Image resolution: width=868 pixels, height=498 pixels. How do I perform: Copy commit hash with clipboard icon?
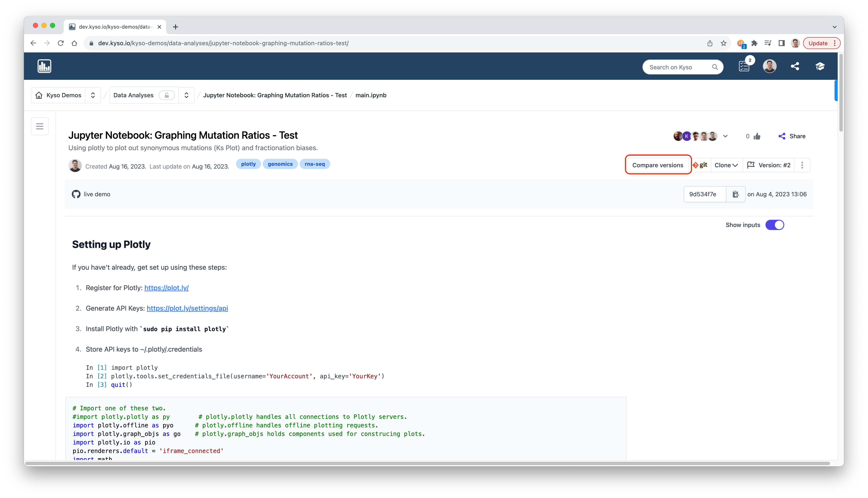point(736,194)
